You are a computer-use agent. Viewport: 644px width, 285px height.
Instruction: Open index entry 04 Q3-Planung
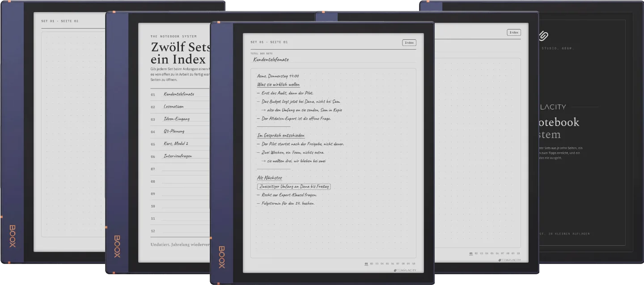pos(180,131)
